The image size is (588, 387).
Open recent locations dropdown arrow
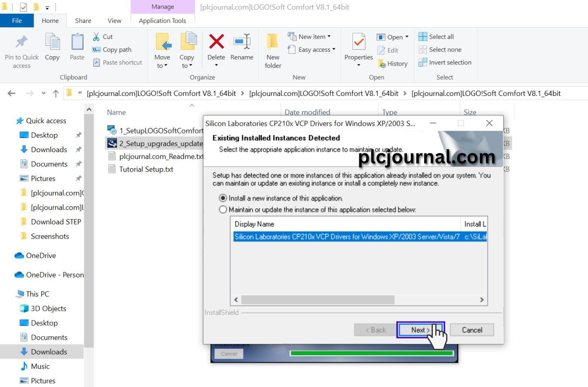point(43,93)
